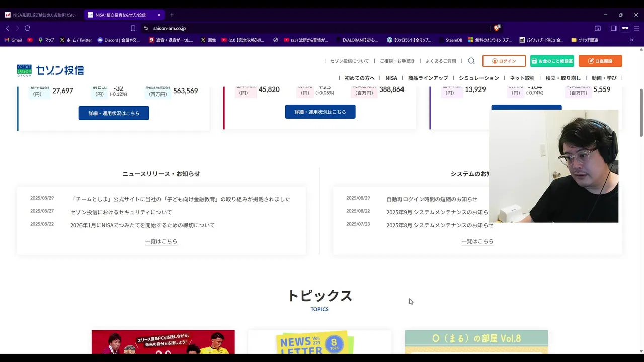The width and height of the screenshot is (644, 362).
Task: Click the sunglasses profile icon in toolbar
Action: click(x=625, y=28)
